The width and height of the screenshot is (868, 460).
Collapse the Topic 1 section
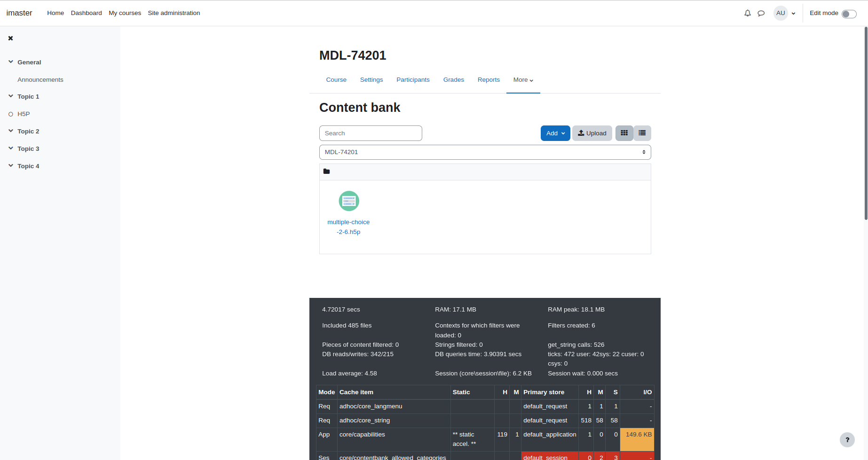(11, 96)
